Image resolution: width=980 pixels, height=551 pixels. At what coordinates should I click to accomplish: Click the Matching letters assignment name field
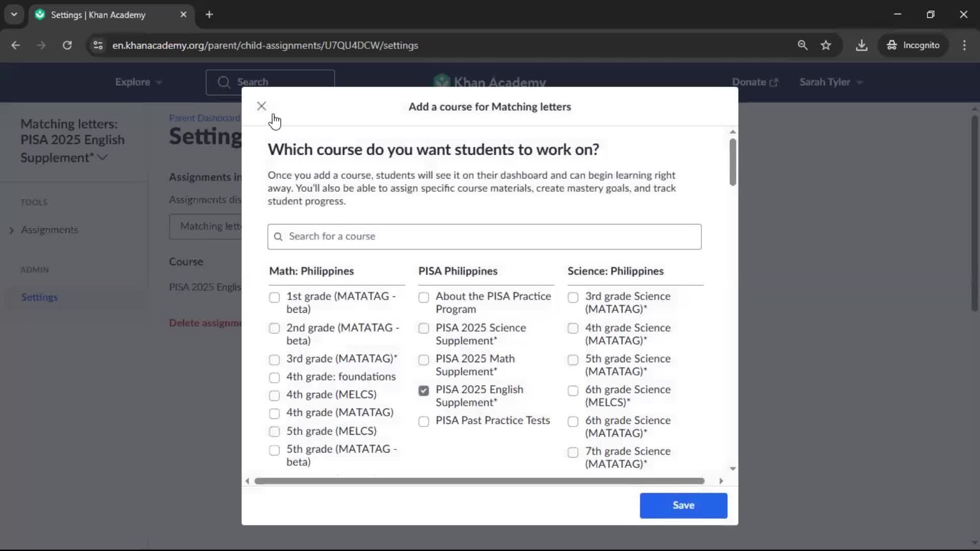coord(206,226)
